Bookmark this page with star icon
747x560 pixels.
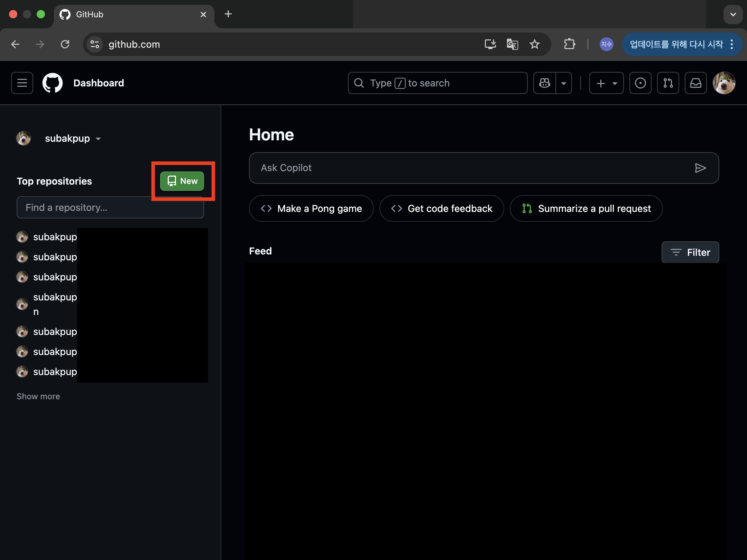point(535,44)
